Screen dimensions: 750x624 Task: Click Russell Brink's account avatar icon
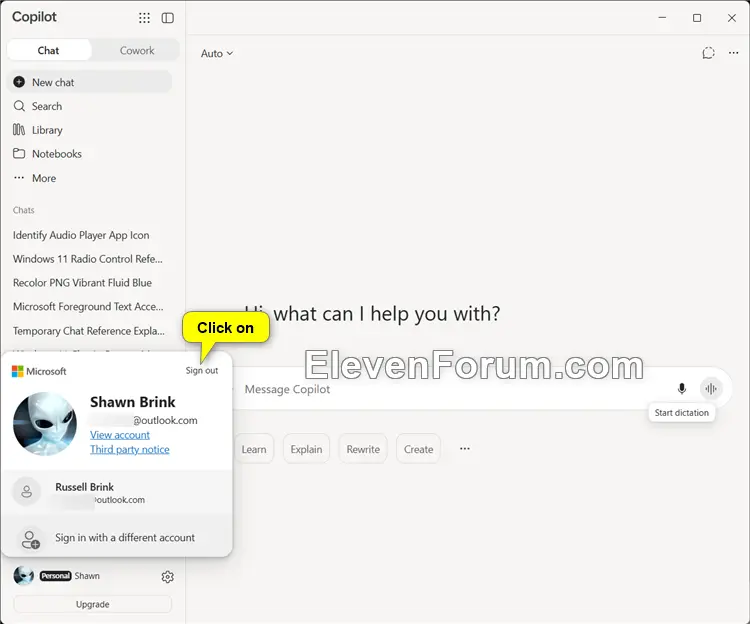[x=27, y=492]
